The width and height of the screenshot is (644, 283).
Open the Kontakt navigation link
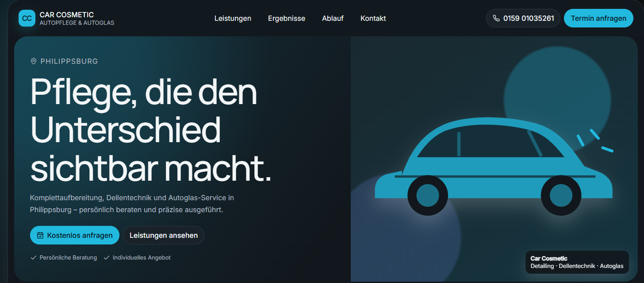coord(373,18)
